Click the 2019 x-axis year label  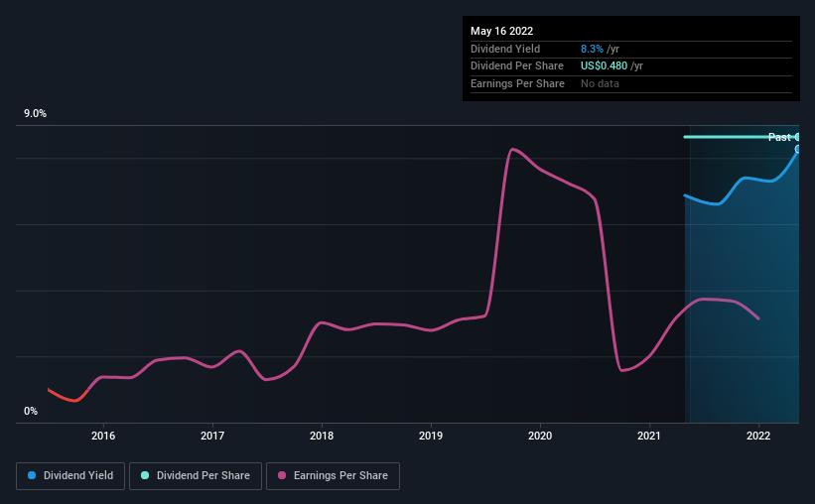(x=431, y=436)
